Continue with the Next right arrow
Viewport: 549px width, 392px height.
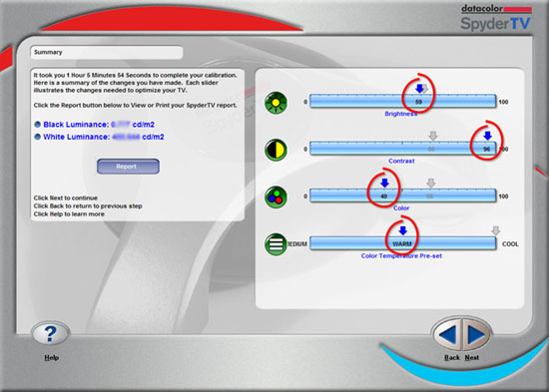point(476,335)
